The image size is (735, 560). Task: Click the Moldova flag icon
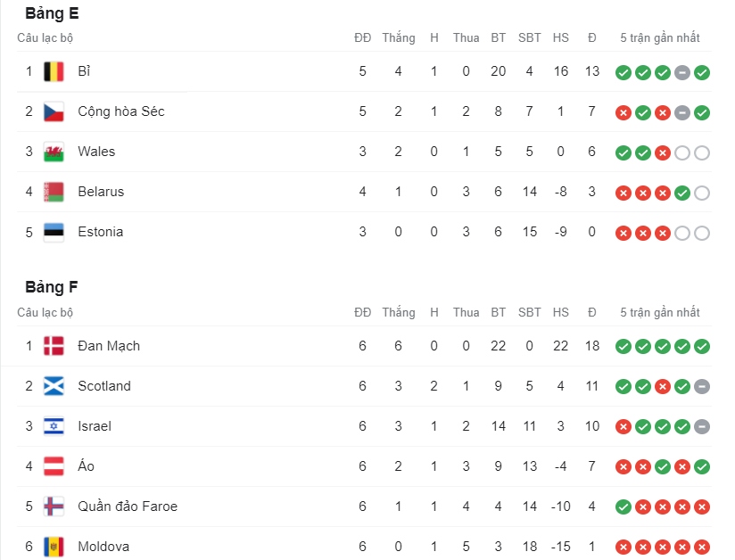pos(54,547)
